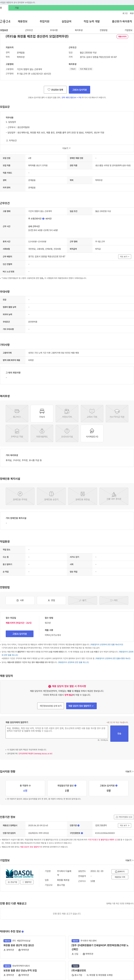Image resolution: width=134 pixels, height=980 pixels.
Task: Click the 필기 screening method icon
Action: coord(82,600)
